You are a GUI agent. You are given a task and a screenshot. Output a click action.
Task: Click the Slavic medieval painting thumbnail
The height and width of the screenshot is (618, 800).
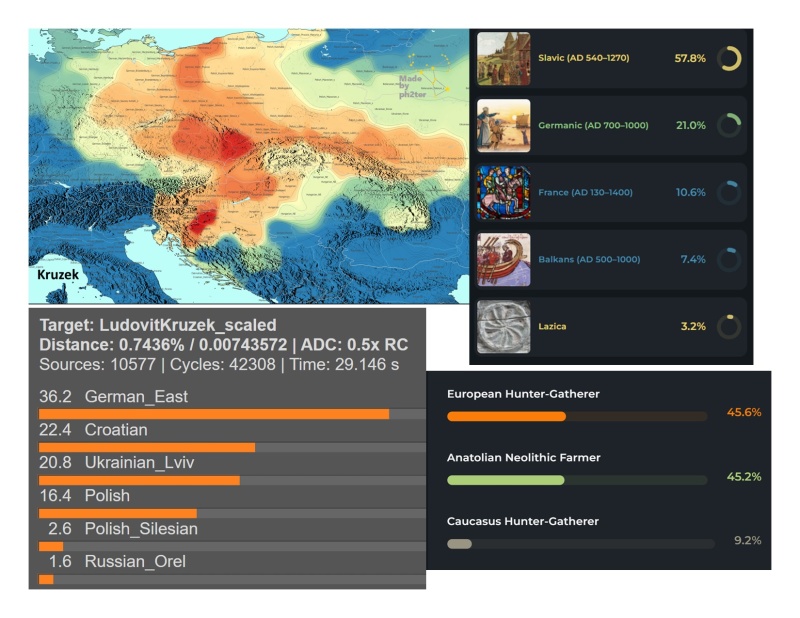pyautogui.click(x=503, y=59)
